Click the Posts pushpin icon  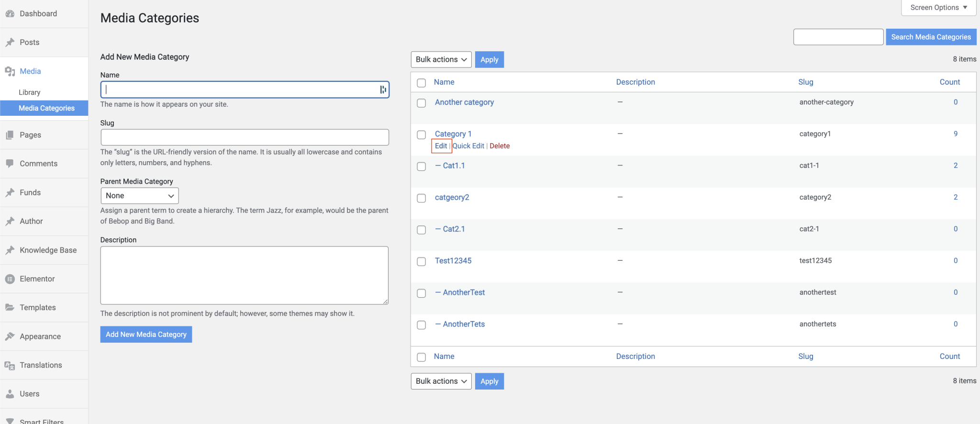click(10, 43)
